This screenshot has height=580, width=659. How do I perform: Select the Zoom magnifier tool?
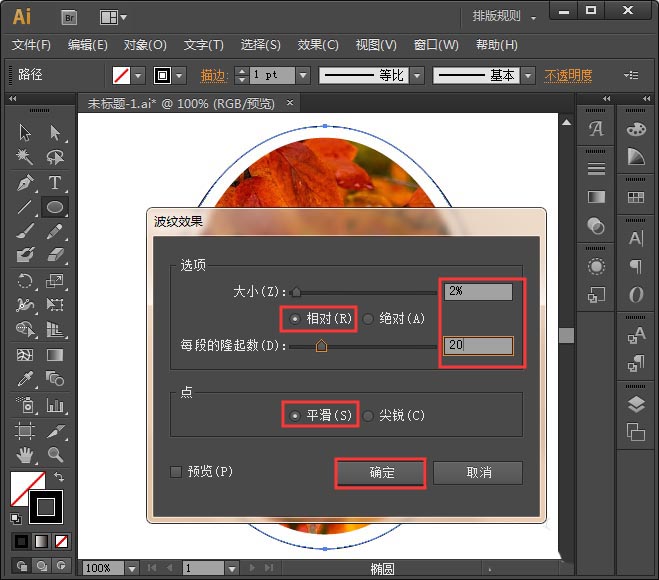click(x=55, y=455)
